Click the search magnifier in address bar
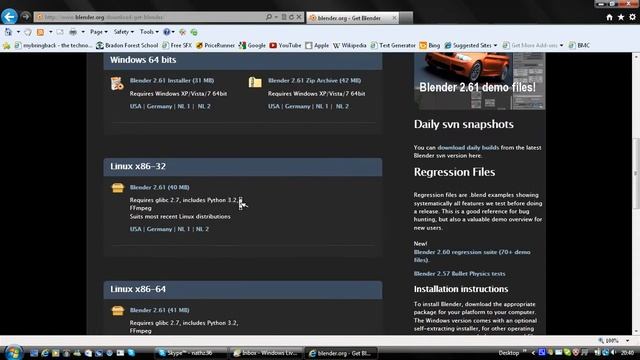 click(x=269, y=17)
